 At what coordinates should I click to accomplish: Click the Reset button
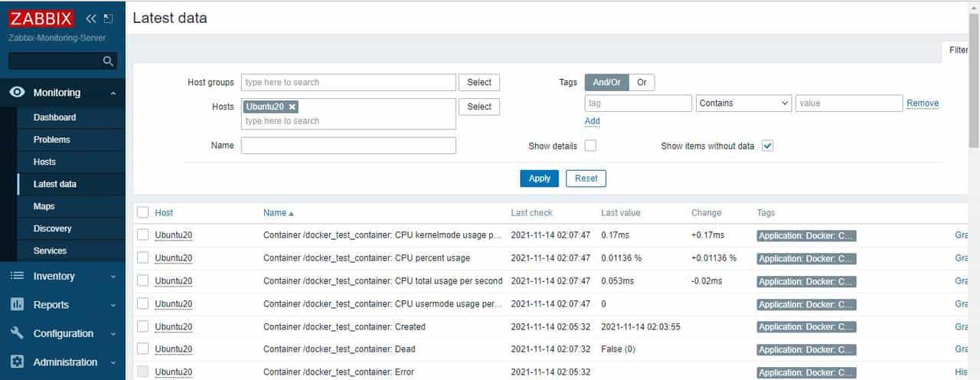click(586, 178)
